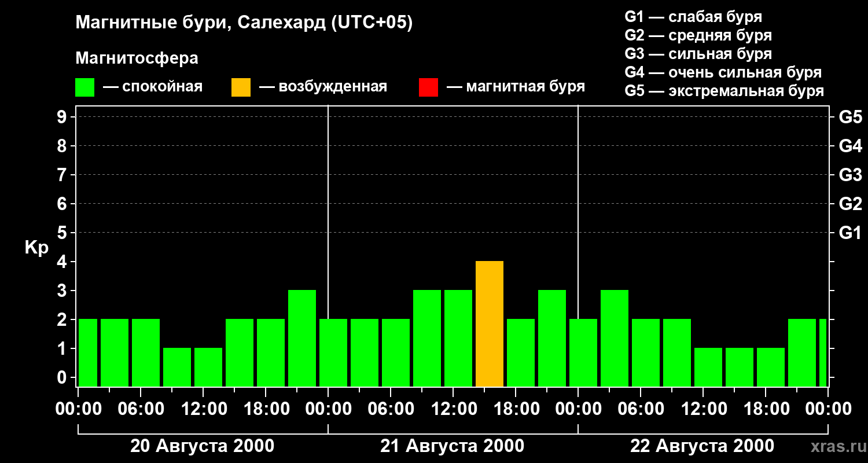Click the 06:00 time label for 20 August
This screenshot has height=463, width=868.
[141, 409]
